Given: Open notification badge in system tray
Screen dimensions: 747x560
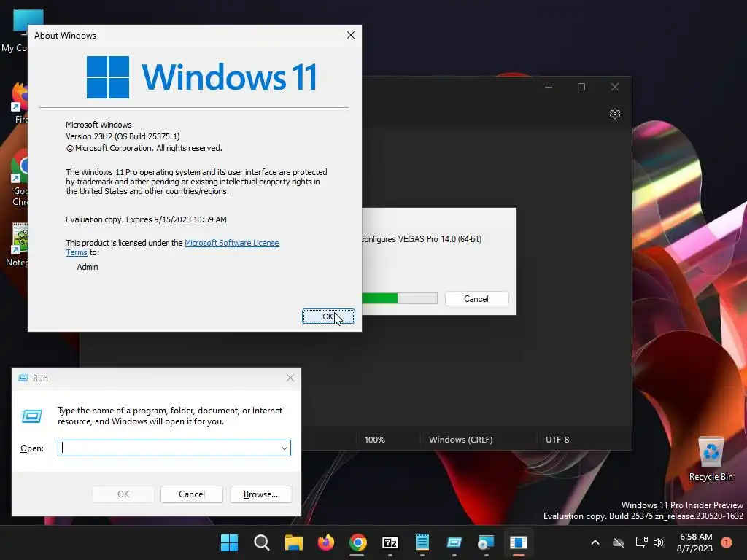Looking at the screenshot, I should pyautogui.click(x=727, y=542).
